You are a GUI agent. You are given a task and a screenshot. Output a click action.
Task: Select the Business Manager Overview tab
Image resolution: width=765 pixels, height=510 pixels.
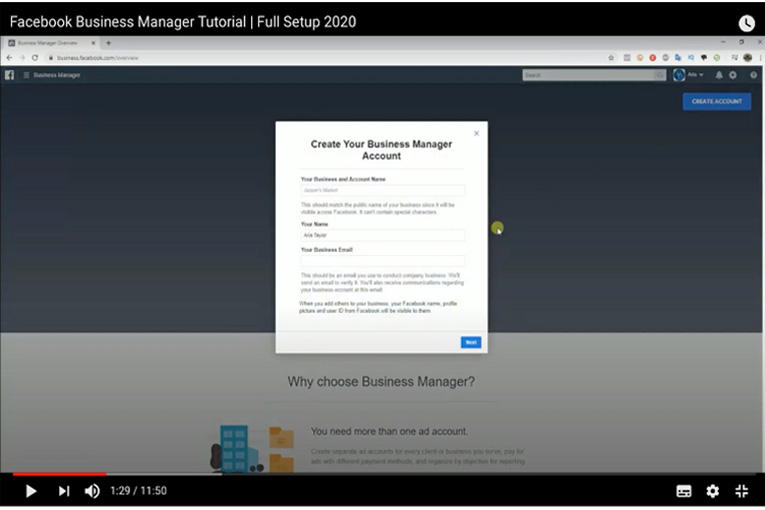click(x=48, y=43)
